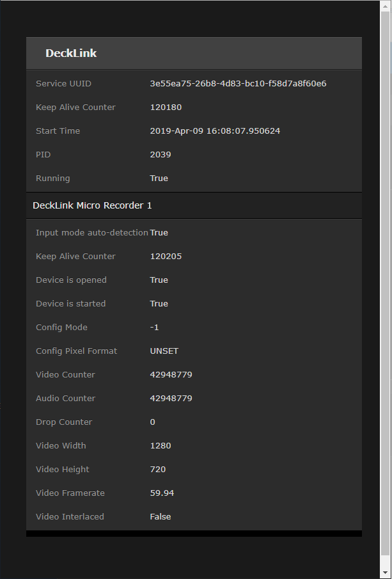Screen dimensions: 392x579
Task: Click the Start Time timestamp value
Action: 215,131
